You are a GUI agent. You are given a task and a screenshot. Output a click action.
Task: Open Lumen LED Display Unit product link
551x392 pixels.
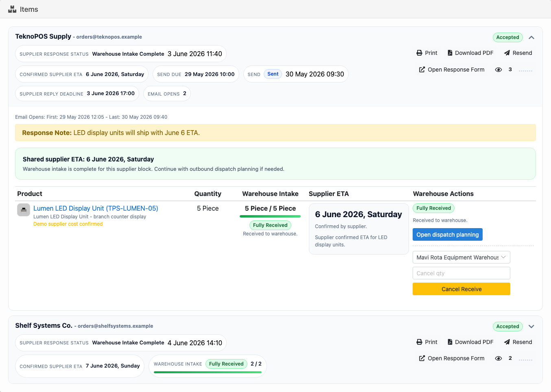(x=96, y=208)
